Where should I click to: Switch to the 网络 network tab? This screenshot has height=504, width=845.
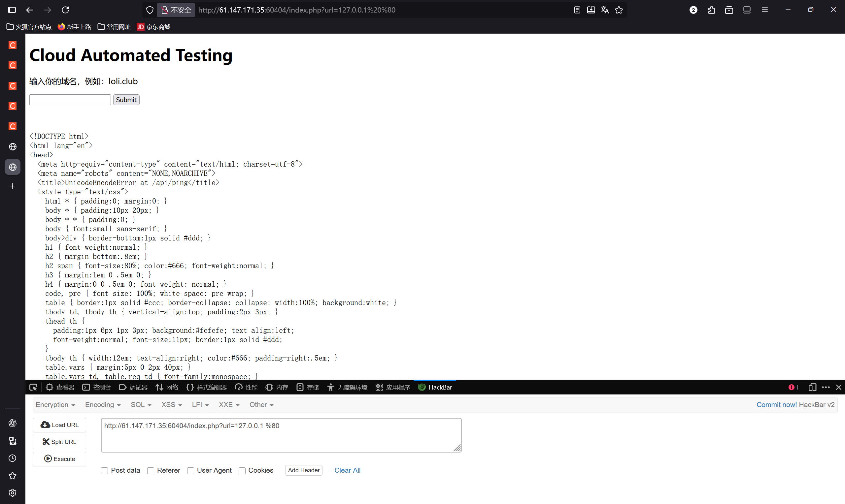[x=167, y=387]
